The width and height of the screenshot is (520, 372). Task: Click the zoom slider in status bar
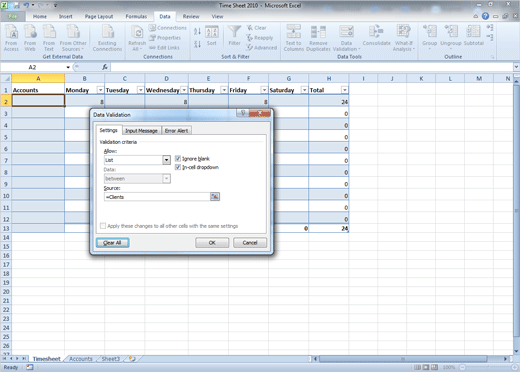(x=487, y=367)
